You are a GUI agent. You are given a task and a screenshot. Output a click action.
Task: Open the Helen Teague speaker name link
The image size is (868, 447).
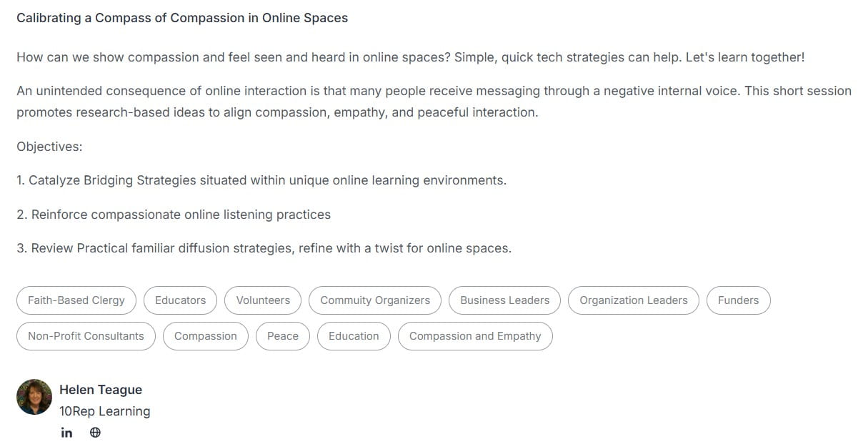101,390
